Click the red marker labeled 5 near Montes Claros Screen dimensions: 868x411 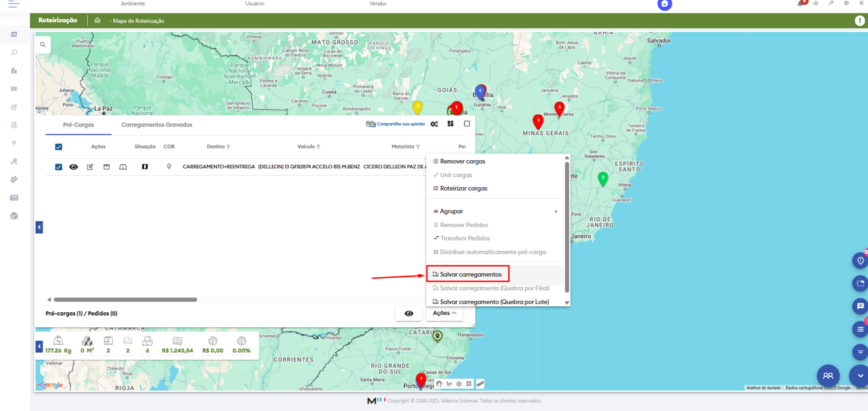(x=559, y=108)
